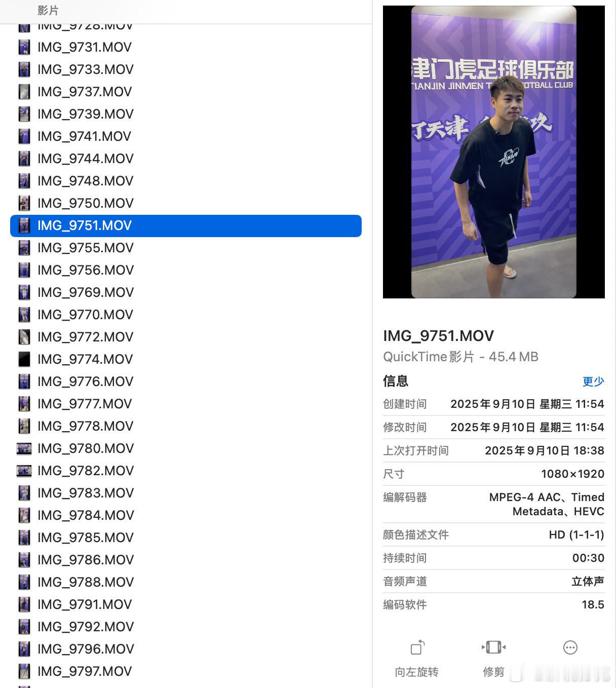Select file name IMG_9786.MOV
The image size is (616, 688).
click(x=86, y=560)
